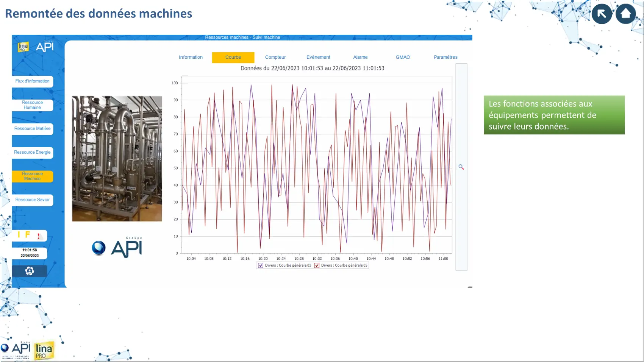
Task: Click the red exclamation alert icon
Action: coord(39,236)
